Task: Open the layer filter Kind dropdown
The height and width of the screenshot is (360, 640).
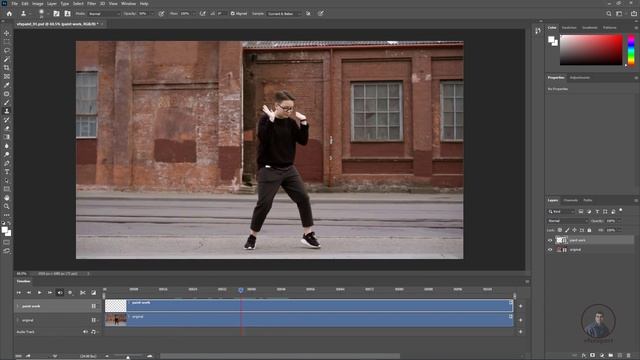Action: (561, 211)
